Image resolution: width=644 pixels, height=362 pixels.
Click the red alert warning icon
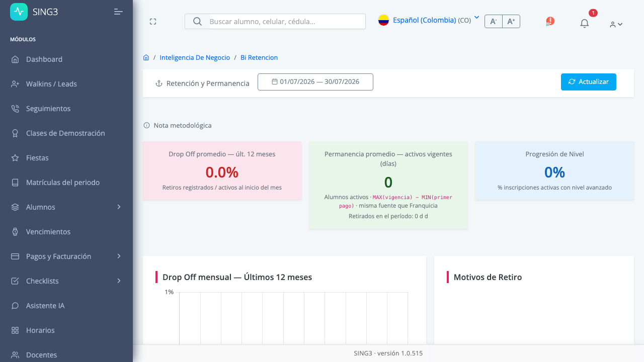pos(550,21)
